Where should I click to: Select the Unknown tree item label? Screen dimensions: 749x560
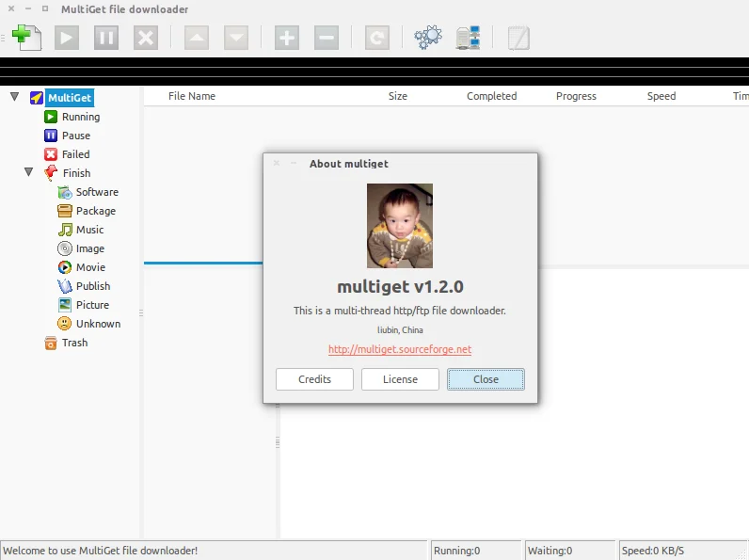[x=98, y=324]
